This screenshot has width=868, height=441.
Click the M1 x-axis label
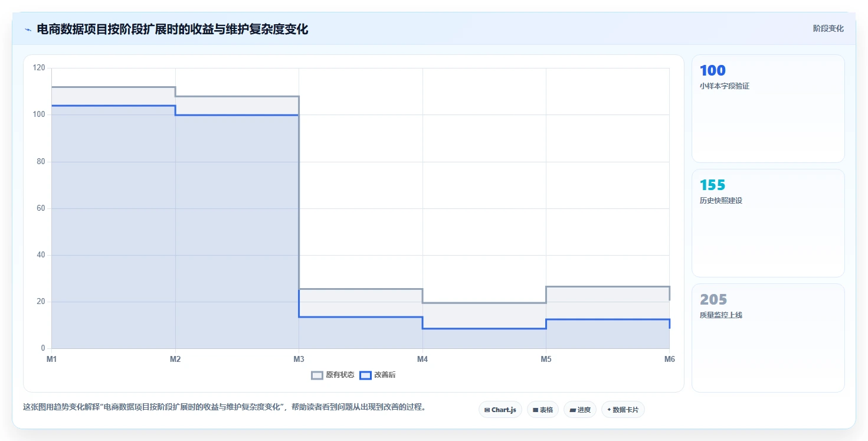coord(52,359)
